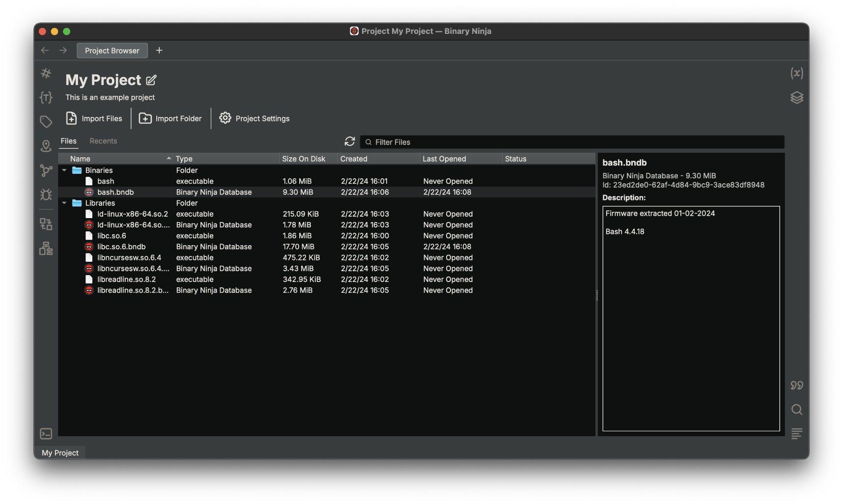Switch to the Recents tab
The width and height of the screenshot is (843, 504).
click(103, 141)
